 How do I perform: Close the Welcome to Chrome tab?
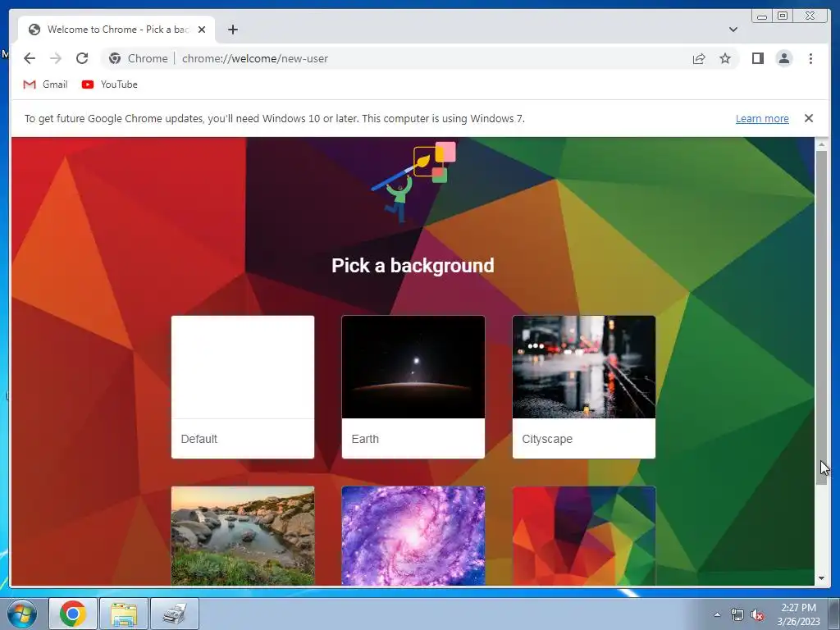[202, 30]
